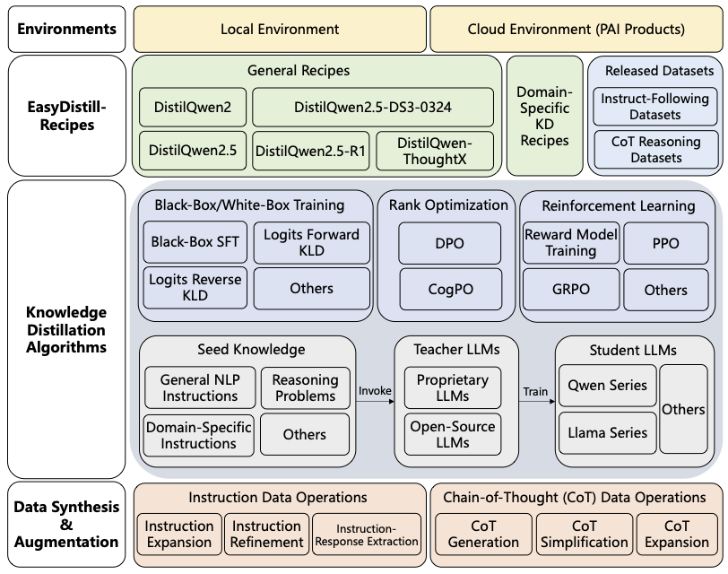Click the Knowledge Distillation Algorithms label
The height and width of the screenshot is (574, 728).
(66, 330)
